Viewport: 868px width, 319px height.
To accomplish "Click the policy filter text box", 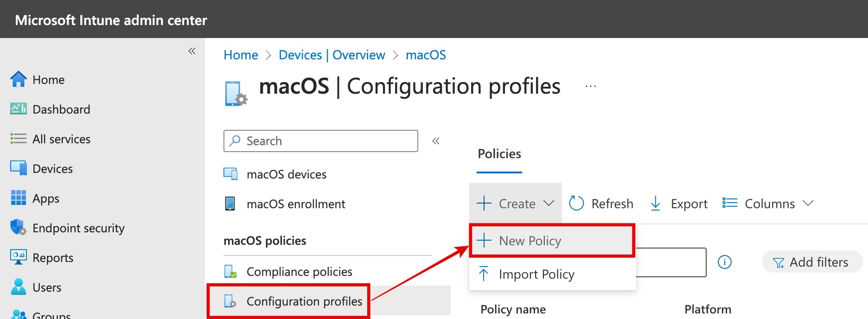I will 671,262.
